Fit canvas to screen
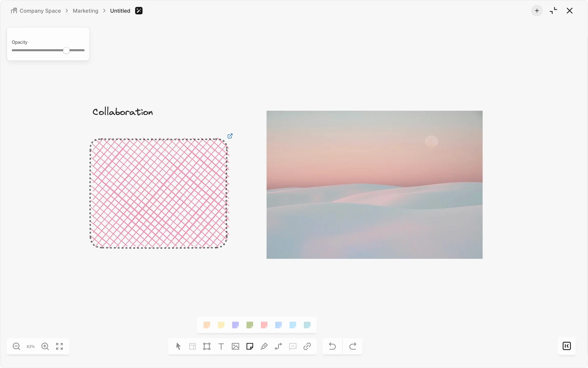Image resolution: width=588 pixels, height=368 pixels. [59, 346]
